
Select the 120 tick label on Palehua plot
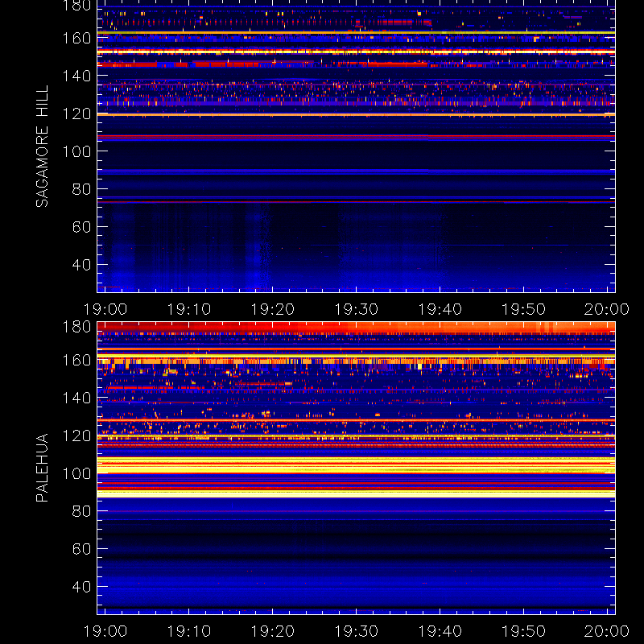coord(76,436)
